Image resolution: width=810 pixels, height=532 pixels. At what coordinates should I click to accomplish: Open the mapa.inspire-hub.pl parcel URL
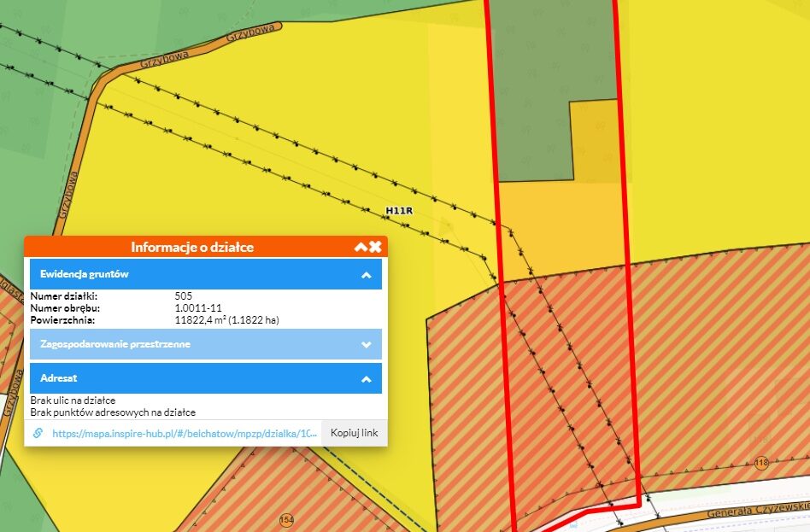click(184, 433)
